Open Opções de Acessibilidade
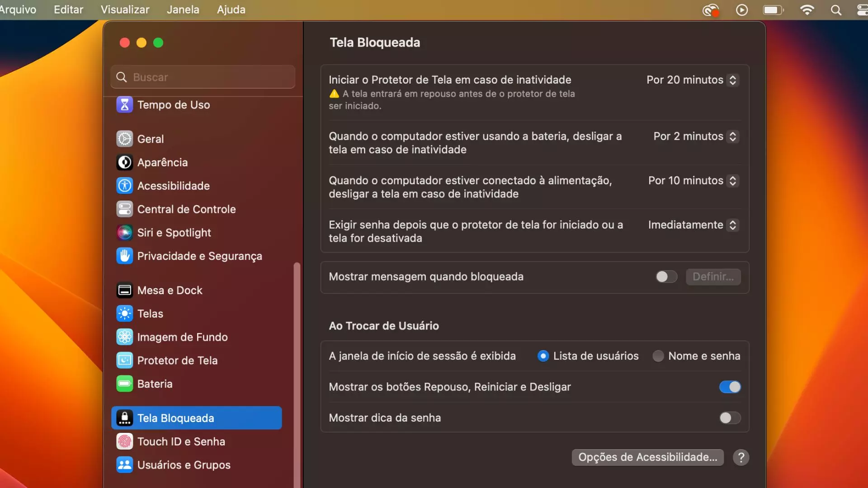The image size is (868, 488). click(647, 457)
